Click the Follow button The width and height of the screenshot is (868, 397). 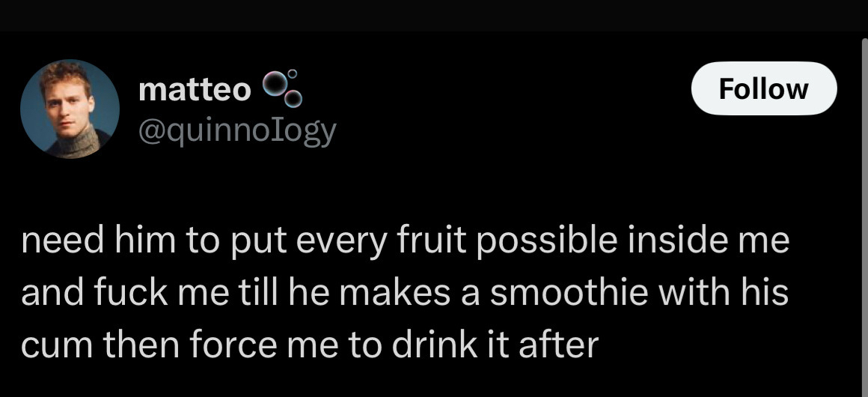point(763,88)
